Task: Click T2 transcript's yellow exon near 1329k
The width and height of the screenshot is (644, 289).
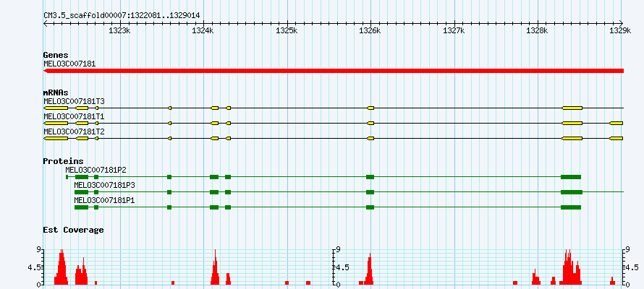Action: click(616, 139)
